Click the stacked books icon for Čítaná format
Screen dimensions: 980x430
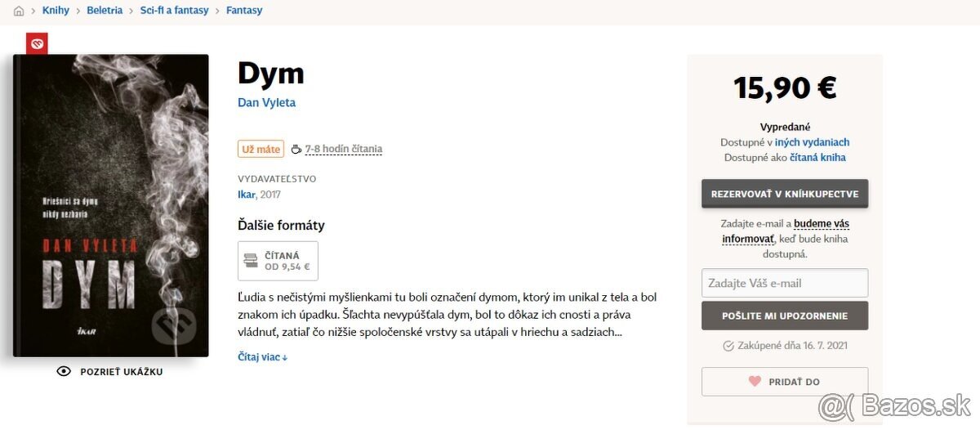252,261
